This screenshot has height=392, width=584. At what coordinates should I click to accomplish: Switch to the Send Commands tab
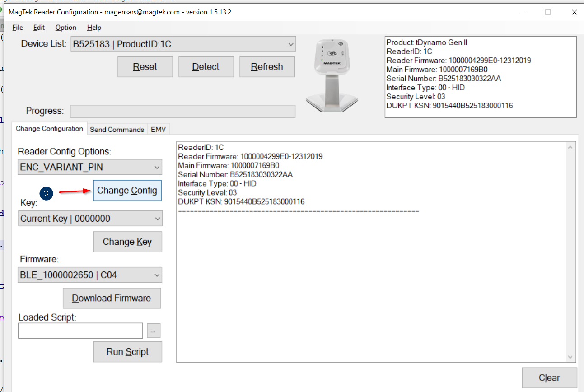pos(117,129)
